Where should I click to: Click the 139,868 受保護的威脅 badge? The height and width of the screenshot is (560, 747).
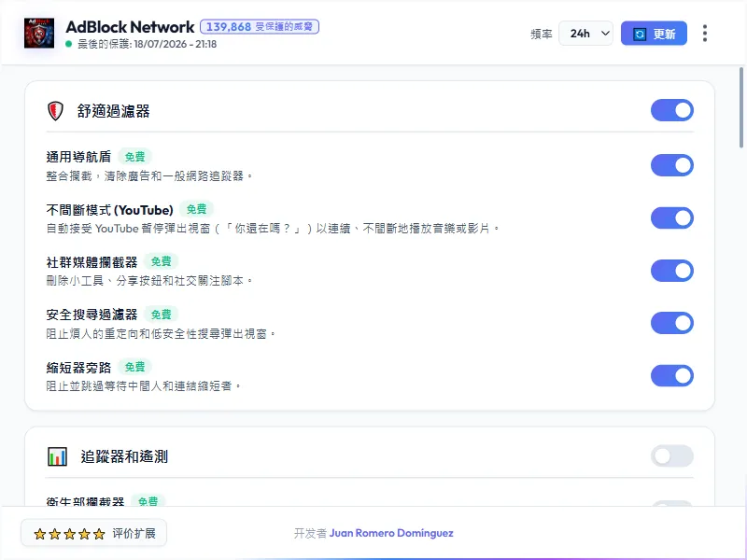[x=260, y=27]
